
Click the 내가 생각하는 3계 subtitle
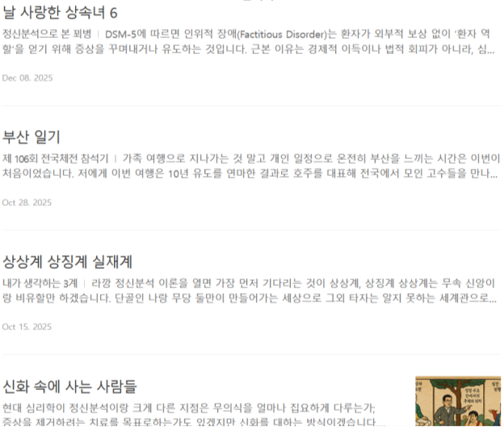click(40, 283)
